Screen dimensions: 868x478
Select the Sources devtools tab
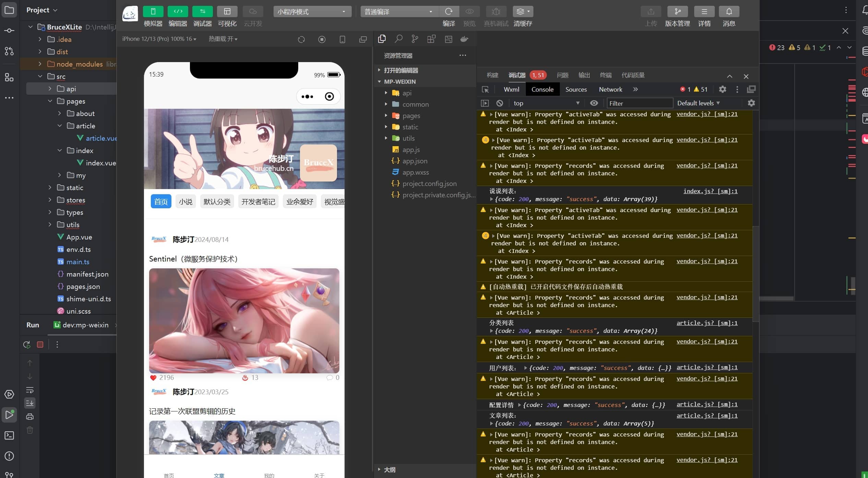tap(576, 90)
